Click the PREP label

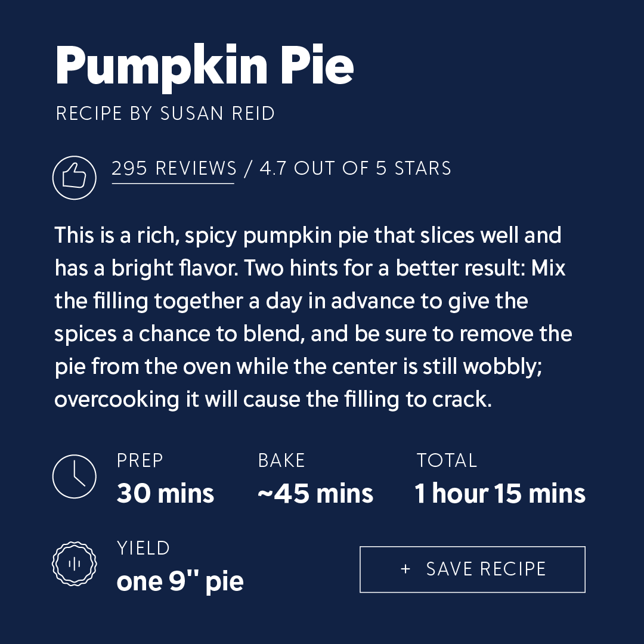[x=140, y=460]
